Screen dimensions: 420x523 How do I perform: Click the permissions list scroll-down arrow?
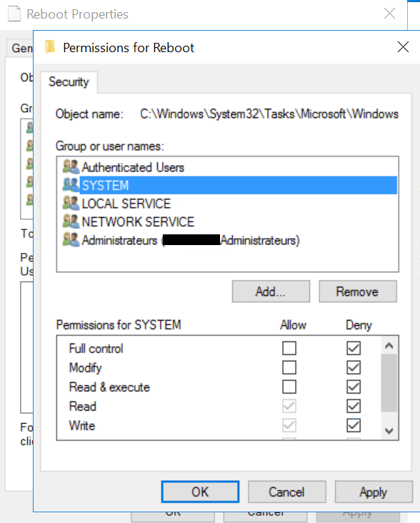tap(389, 431)
